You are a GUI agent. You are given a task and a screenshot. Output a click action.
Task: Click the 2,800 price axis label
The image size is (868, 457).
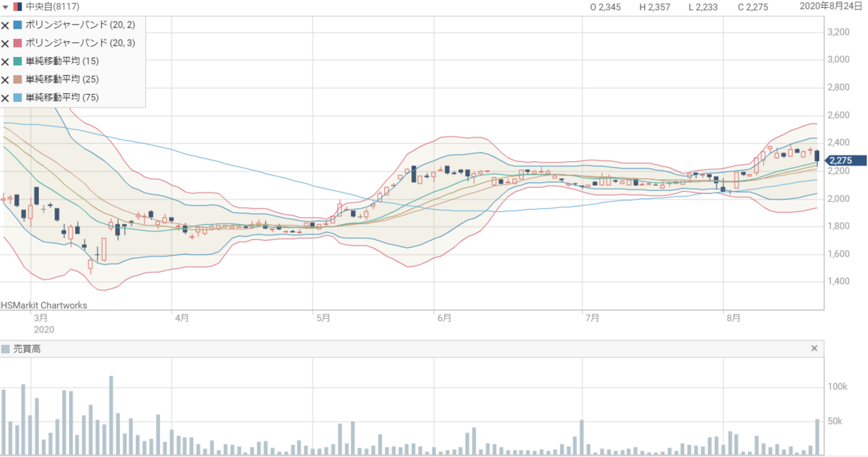point(838,87)
